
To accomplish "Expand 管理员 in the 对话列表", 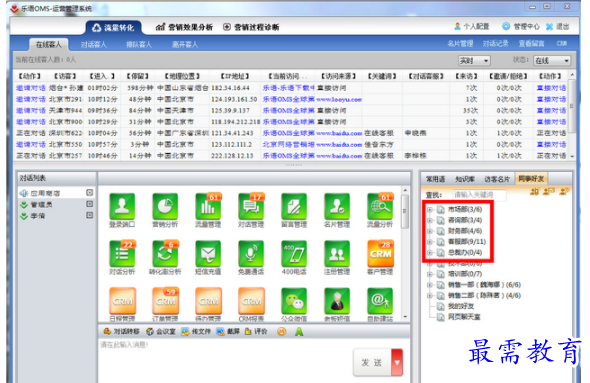I will pyautogui.click(x=90, y=204).
